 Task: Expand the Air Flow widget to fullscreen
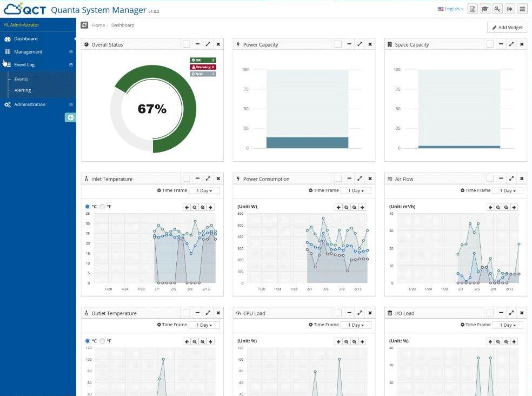[511, 179]
